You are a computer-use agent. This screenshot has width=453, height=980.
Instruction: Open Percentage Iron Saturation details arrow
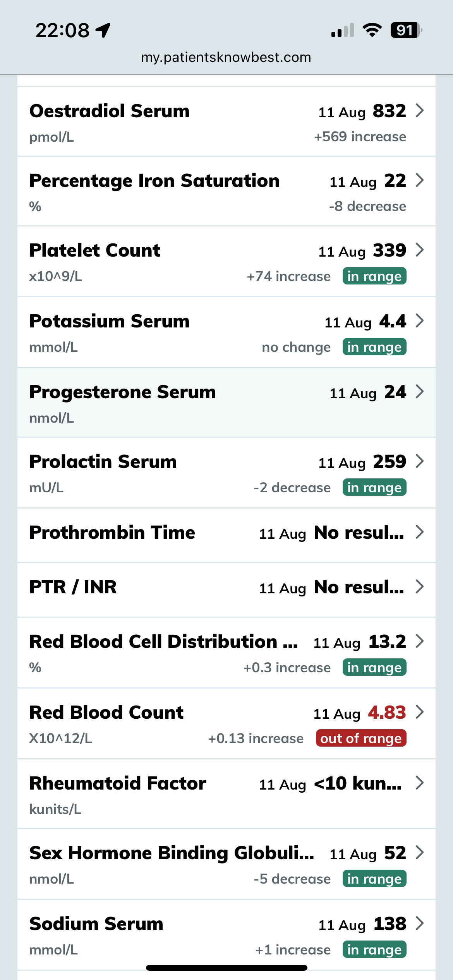(420, 180)
